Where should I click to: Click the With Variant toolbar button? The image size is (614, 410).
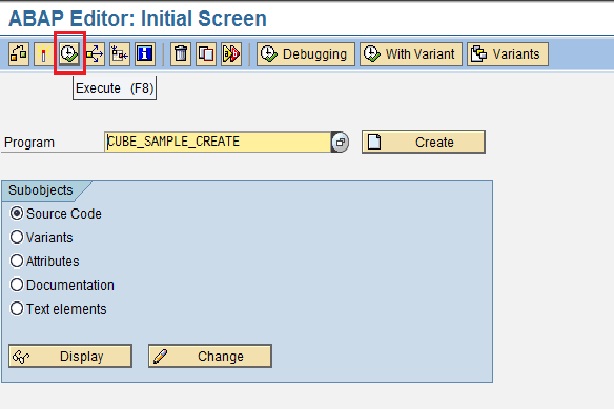pyautogui.click(x=411, y=54)
